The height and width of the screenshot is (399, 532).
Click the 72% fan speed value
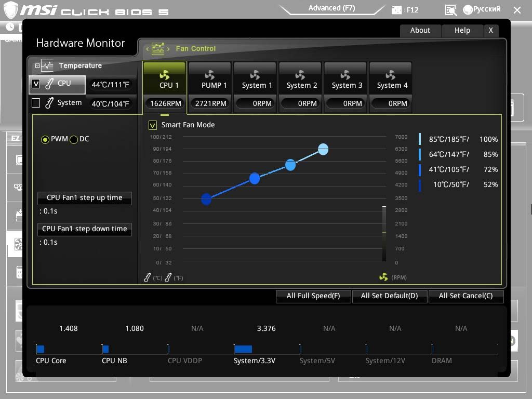tap(490, 170)
